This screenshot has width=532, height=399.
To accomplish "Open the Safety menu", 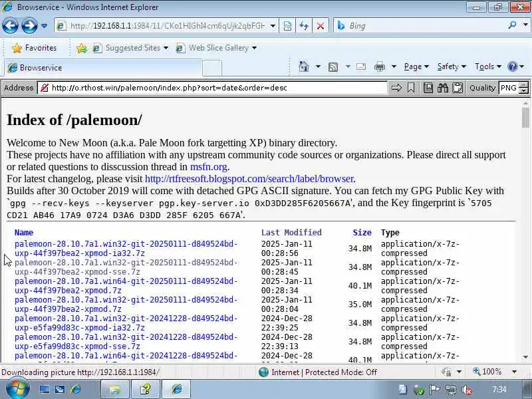I will tap(452, 66).
